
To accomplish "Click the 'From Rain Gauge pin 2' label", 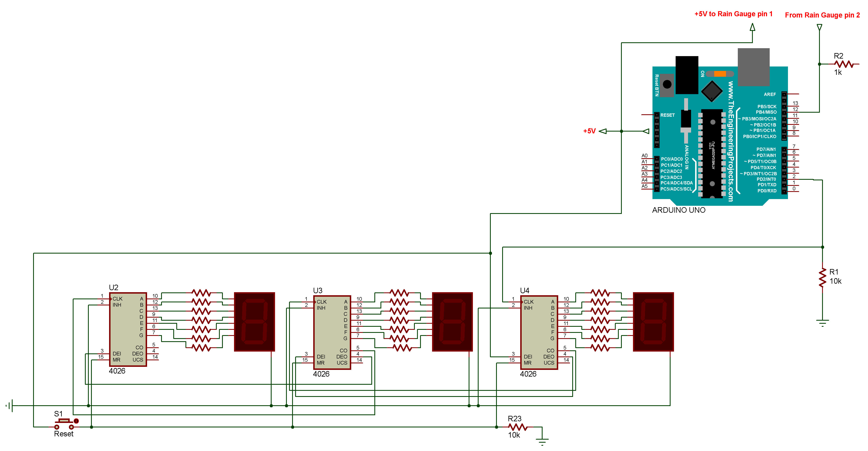I will [x=822, y=15].
